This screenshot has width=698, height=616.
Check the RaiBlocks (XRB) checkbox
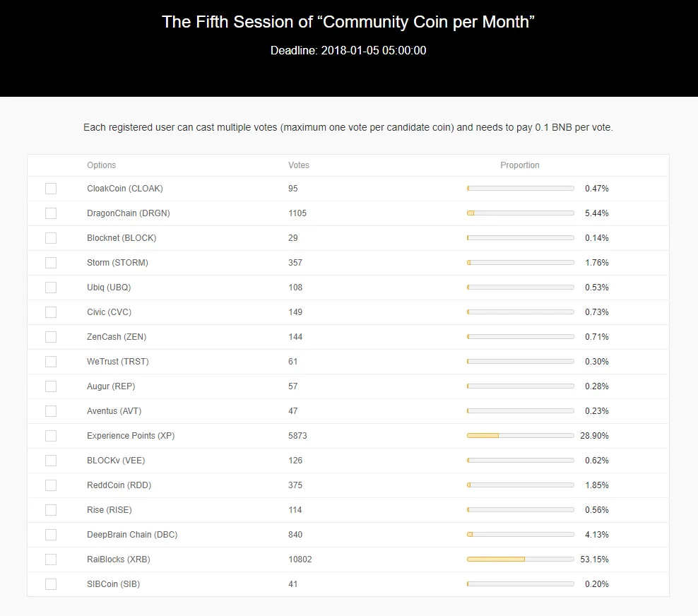pos(51,559)
